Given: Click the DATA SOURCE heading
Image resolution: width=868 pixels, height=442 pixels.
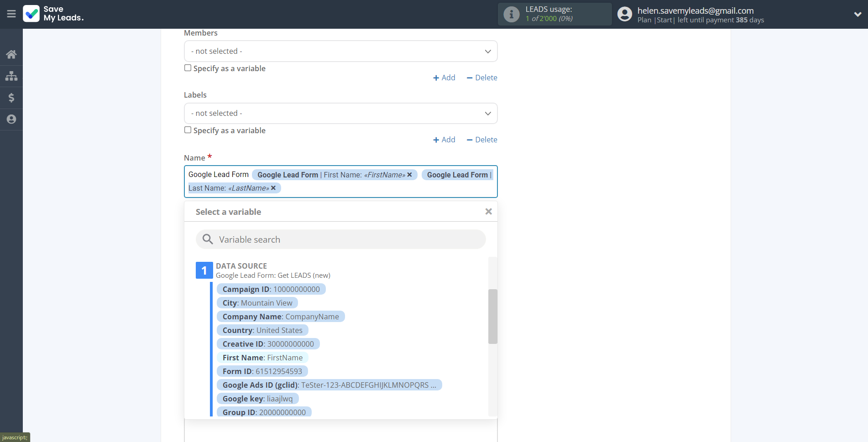Looking at the screenshot, I should (241, 266).
